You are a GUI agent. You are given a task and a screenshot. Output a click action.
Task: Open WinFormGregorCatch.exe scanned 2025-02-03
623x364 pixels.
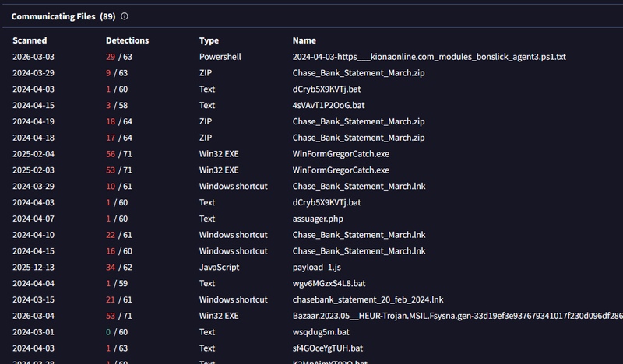[x=341, y=170]
